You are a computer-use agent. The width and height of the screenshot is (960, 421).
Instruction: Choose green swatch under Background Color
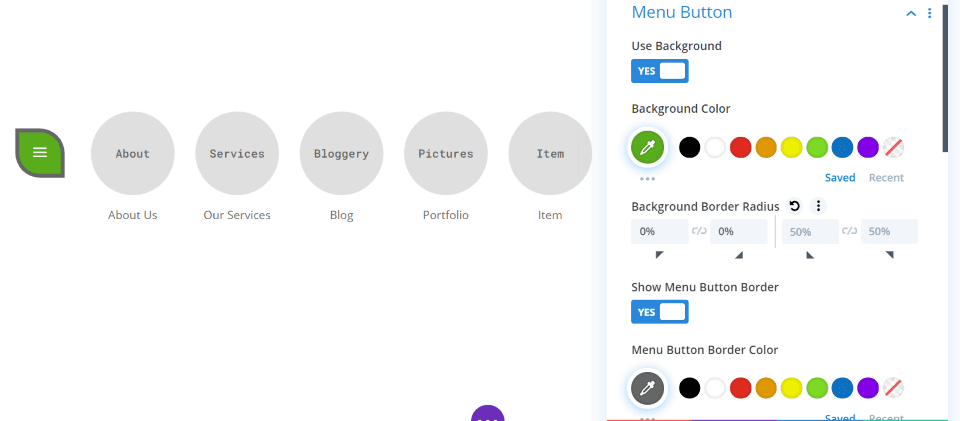point(817,147)
